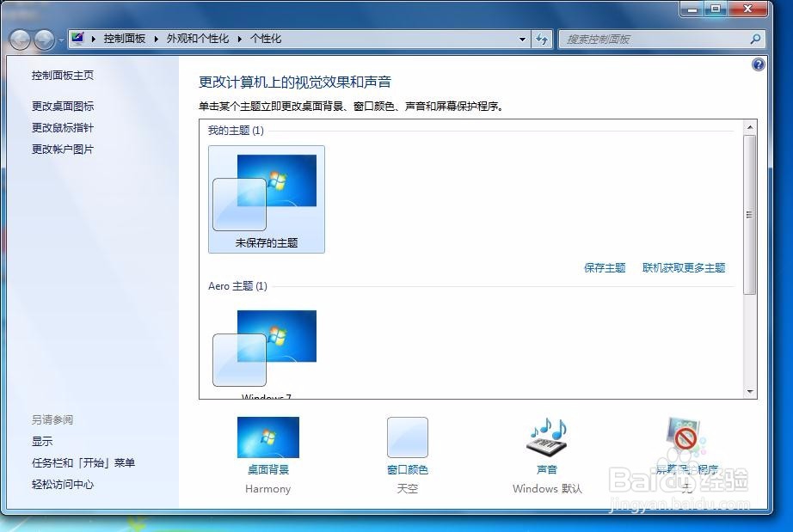Click 联机获取更多主题 link

[x=684, y=268]
